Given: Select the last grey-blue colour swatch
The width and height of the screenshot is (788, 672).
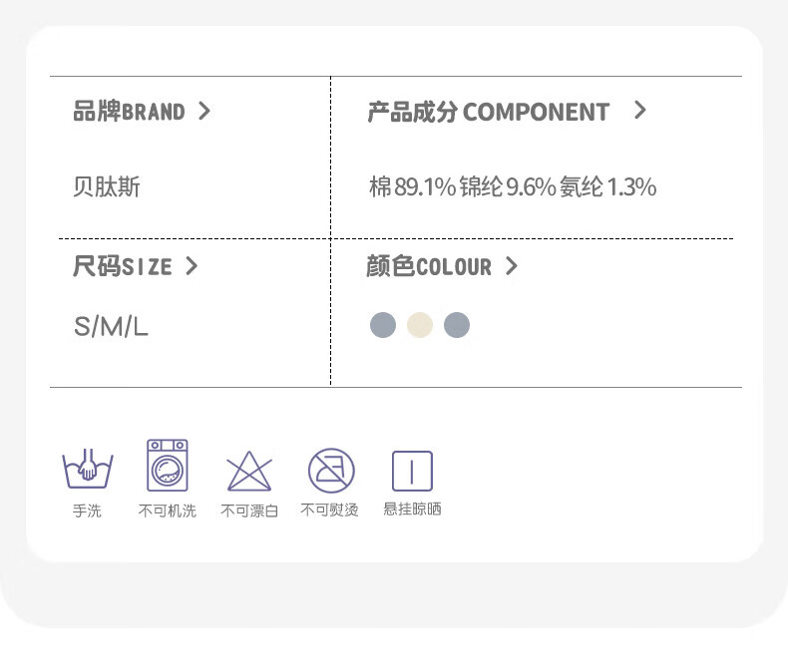Looking at the screenshot, I should [x=457, y=325].
